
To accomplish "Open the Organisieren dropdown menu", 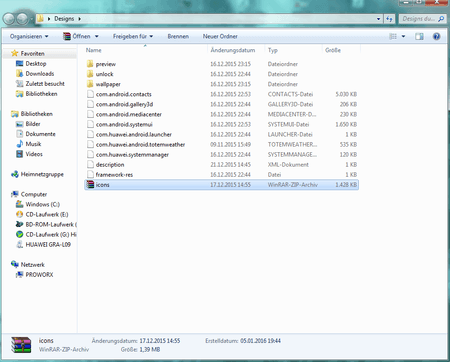I will [29, 36].
